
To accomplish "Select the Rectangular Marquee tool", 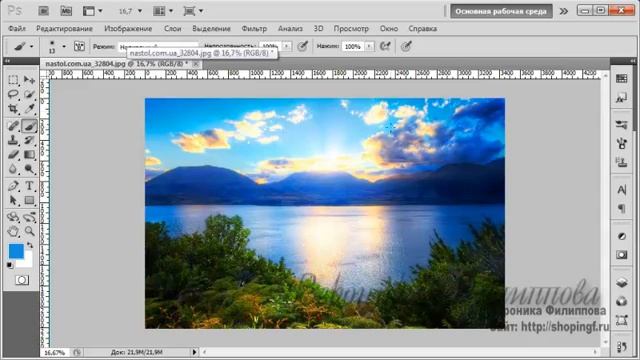I will (13, 80).
